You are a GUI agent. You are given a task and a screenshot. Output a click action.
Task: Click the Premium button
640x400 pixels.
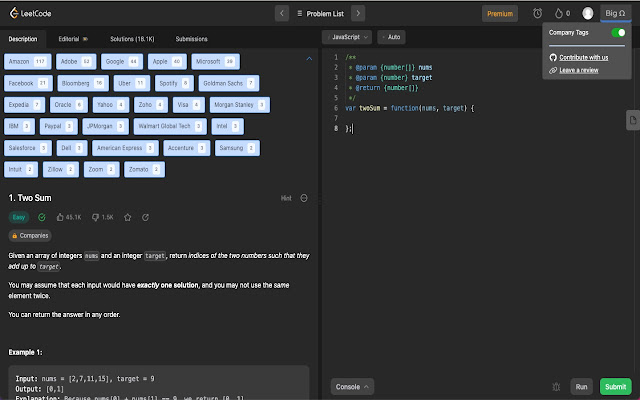click(500, 13)
